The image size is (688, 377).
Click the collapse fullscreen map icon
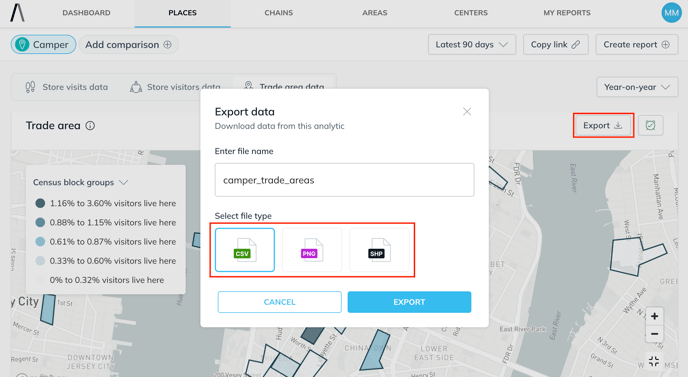(654, 361)
